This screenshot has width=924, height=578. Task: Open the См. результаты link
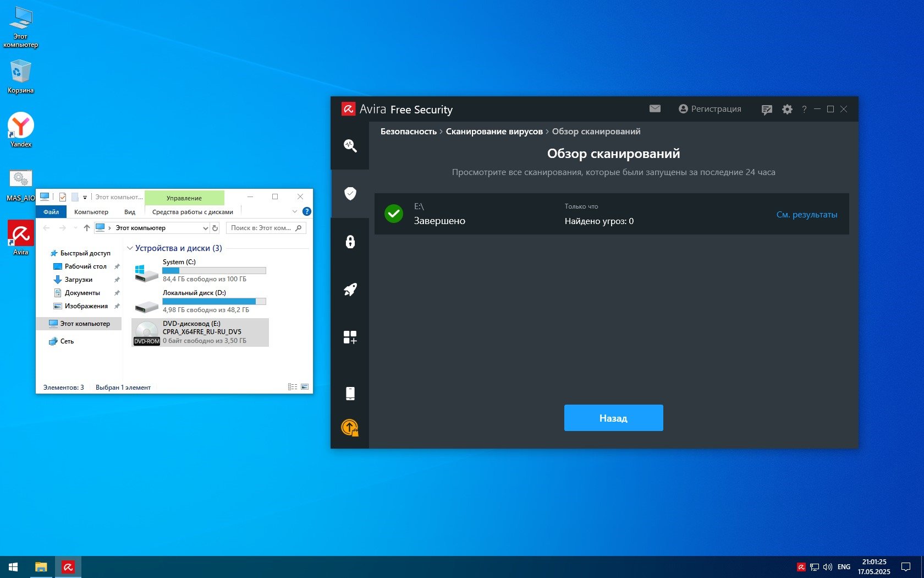click(806, 215)
